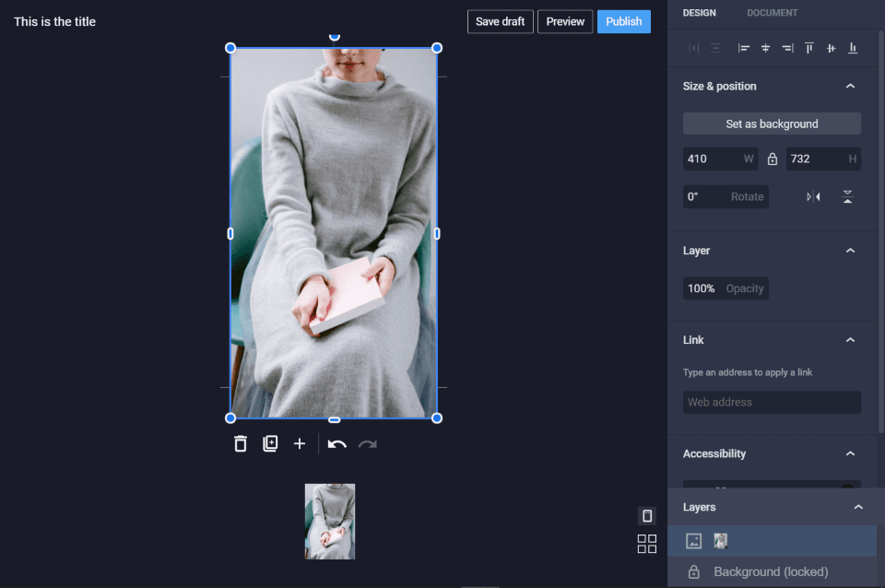Select the page thumbnail in the carousel
Viewport: 885px width, 588px height.
tap(330, 522)
